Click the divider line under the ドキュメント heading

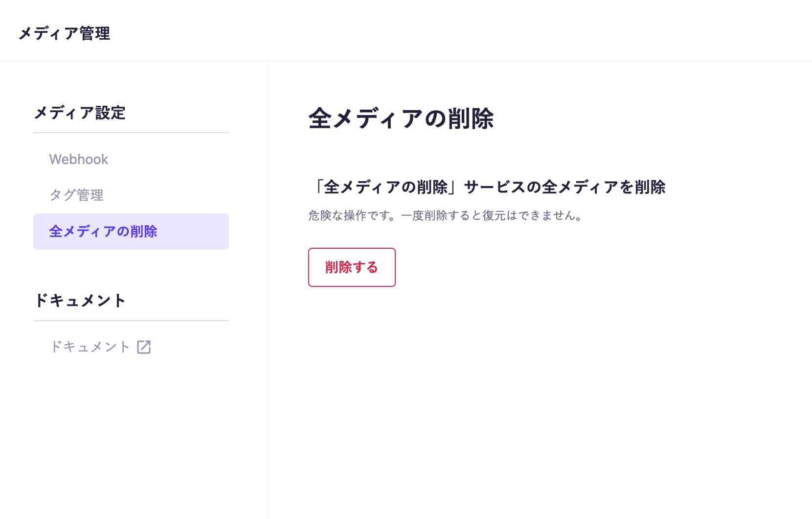coord(131,321)
